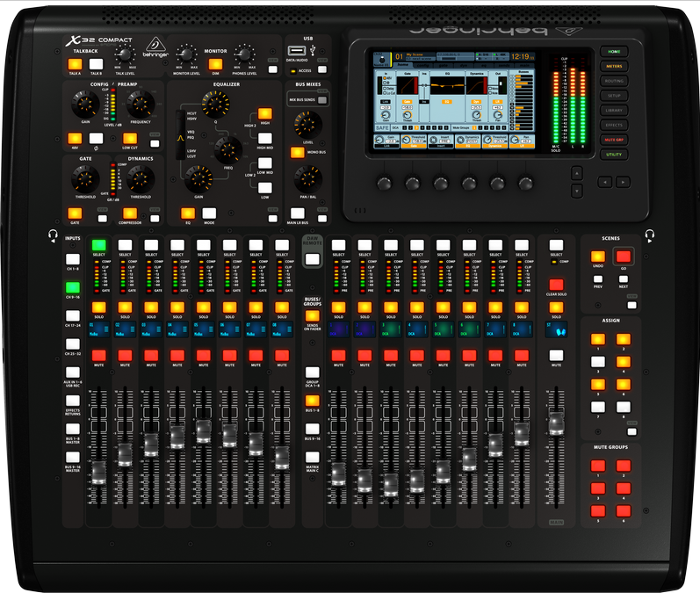Enable 48V phantom power button
This screenshot has width=700, height=593.
point(75,139)
